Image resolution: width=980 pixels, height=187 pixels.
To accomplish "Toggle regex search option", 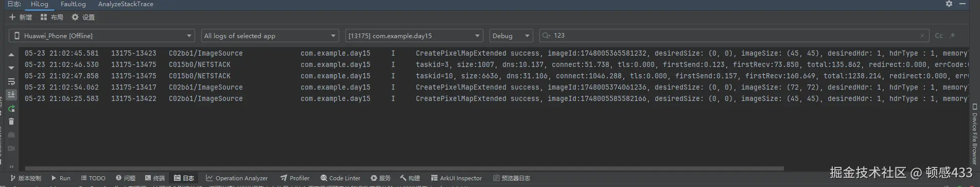I will [952, 36].
